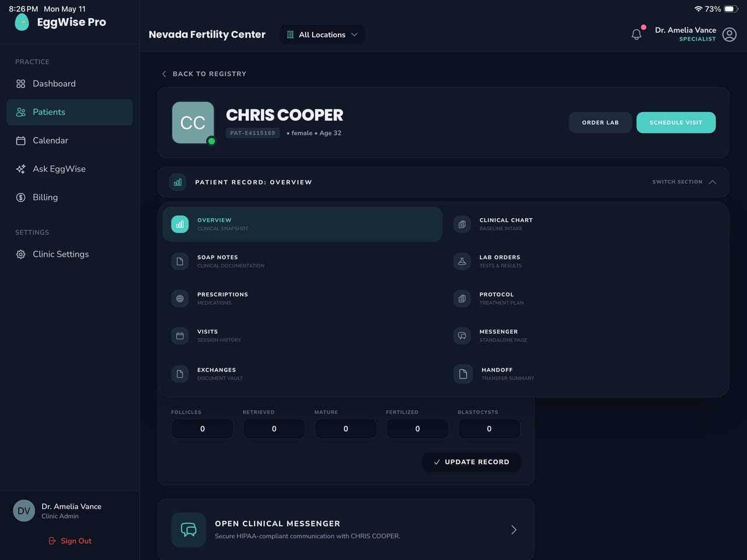
Task: Click the Fertilized count field
Action: click(417, 429)
